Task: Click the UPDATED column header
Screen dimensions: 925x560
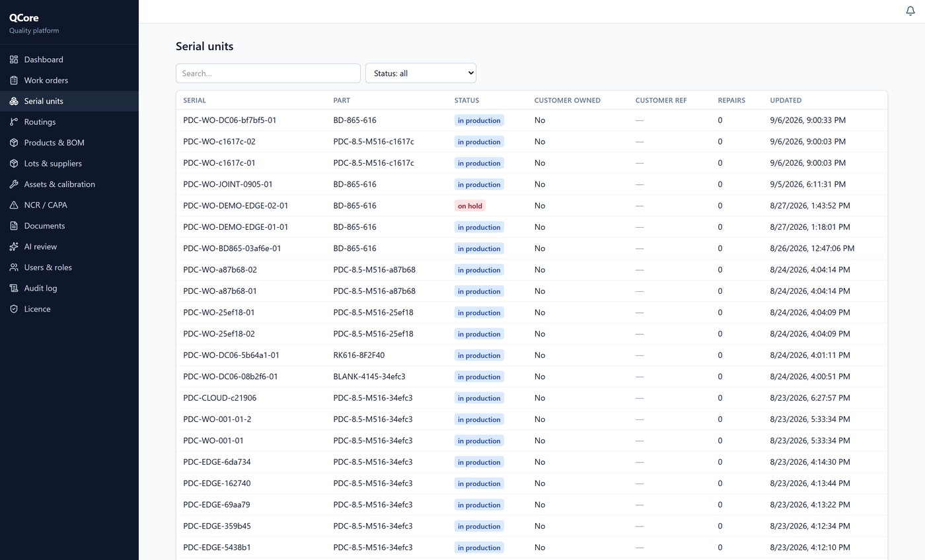Action: click(786, 100)
